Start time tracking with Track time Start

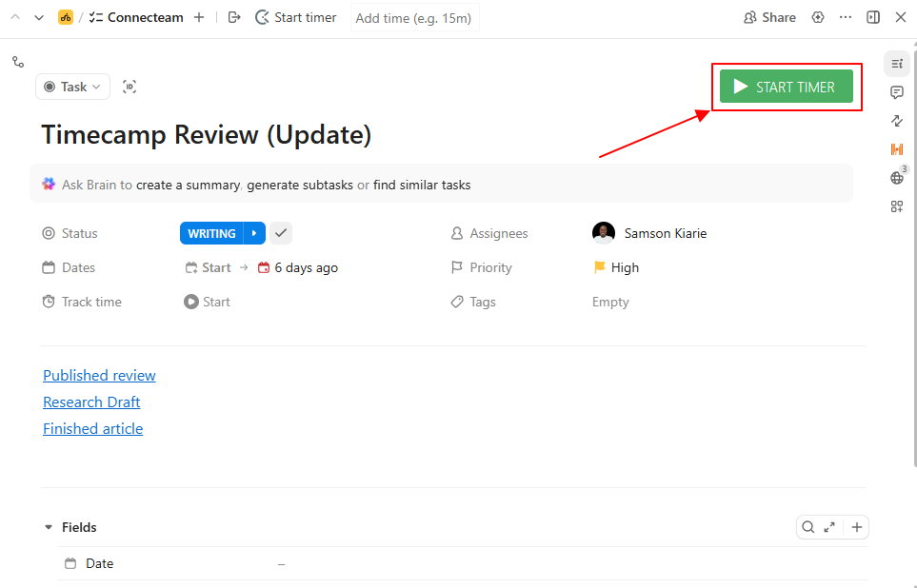[x=207, y=302]
